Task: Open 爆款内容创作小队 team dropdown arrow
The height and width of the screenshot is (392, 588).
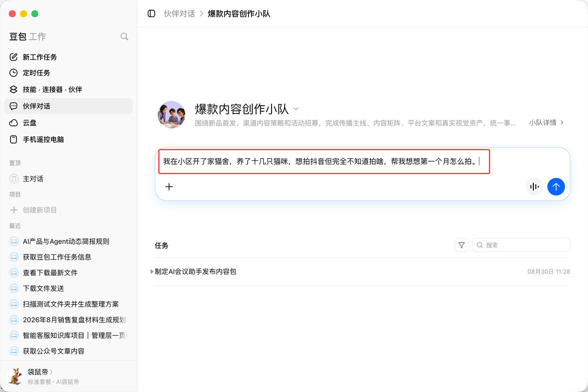Action: (296, 109)
